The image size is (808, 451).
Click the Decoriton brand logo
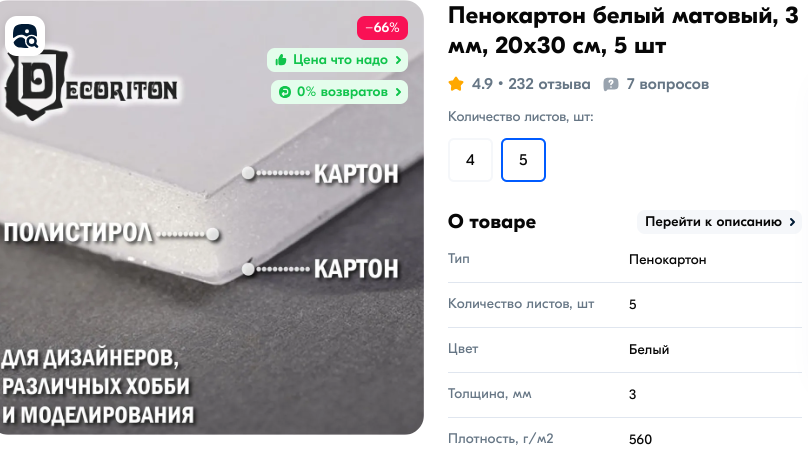coord(91,87)
